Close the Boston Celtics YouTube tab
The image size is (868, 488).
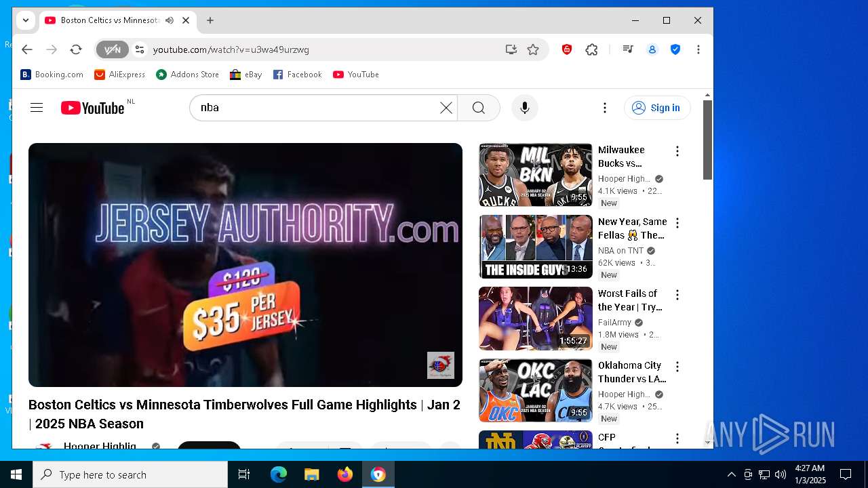pos(186,20)
